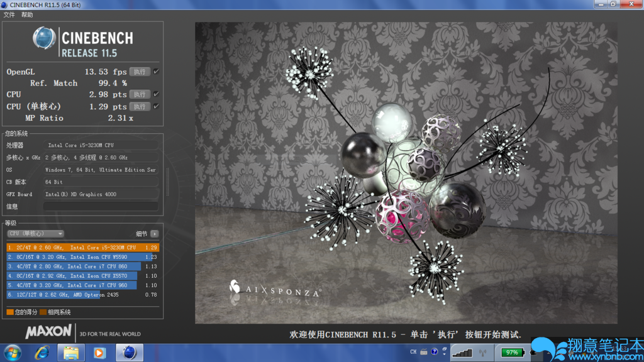Run the OpenGL benchmark with 执行
The width and height of the screenshot is (644, 362).
pyautogui.click(x=140, y=72)
